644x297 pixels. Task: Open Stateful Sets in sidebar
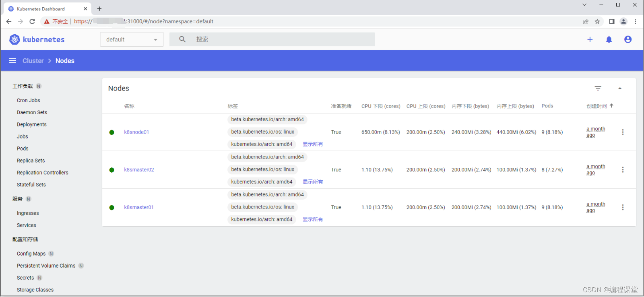click(31, 185)
